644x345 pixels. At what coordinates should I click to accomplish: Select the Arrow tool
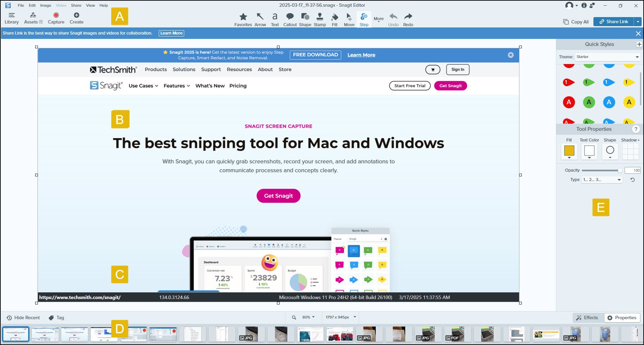[x=260, y=19]
